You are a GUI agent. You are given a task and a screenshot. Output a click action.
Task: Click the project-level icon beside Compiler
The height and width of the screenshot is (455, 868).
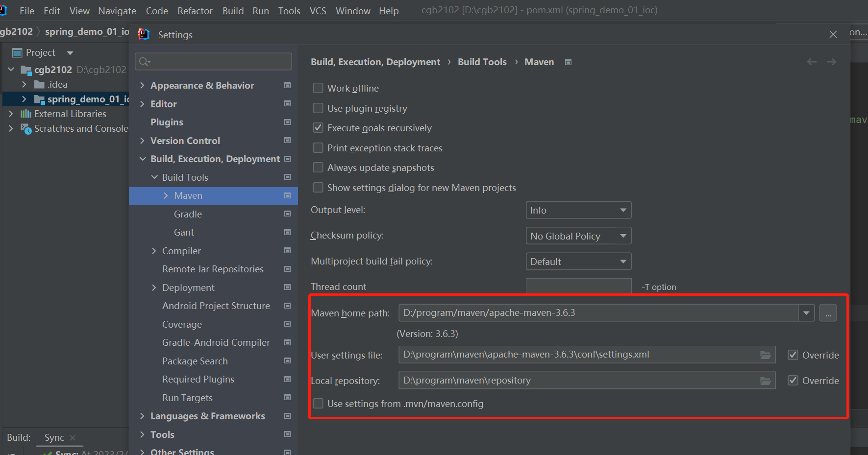pos(287,250)
